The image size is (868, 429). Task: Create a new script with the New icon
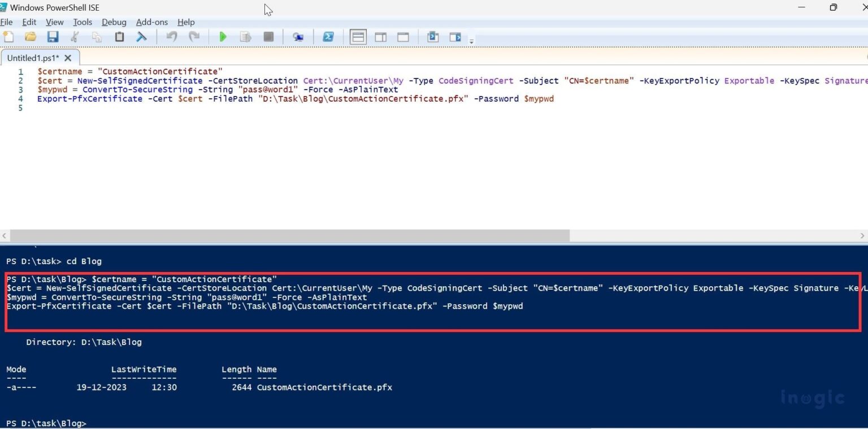8,36
